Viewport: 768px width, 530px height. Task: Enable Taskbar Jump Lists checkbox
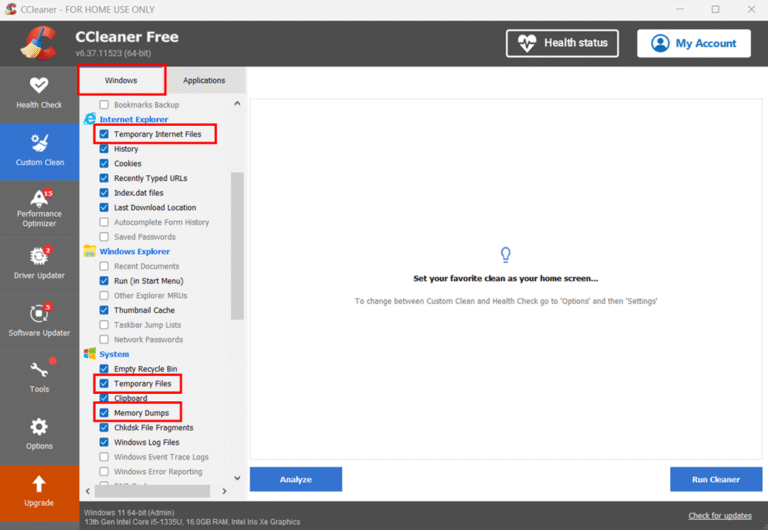[x=104, y=325]
